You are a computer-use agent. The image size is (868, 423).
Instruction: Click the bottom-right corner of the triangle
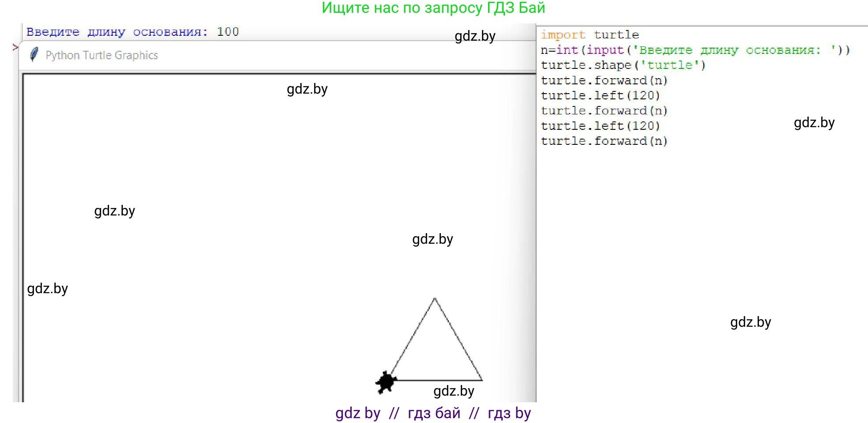tap(481, 380)
